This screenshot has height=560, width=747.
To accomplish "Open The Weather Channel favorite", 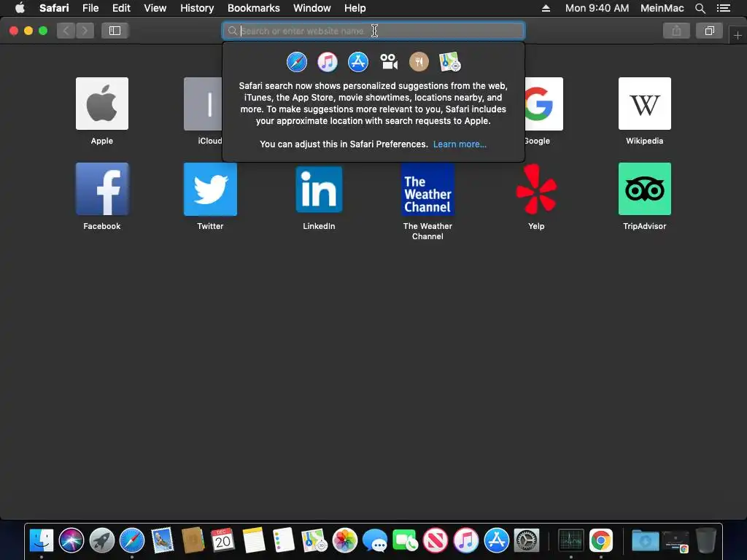I will (x=427, y=189).
